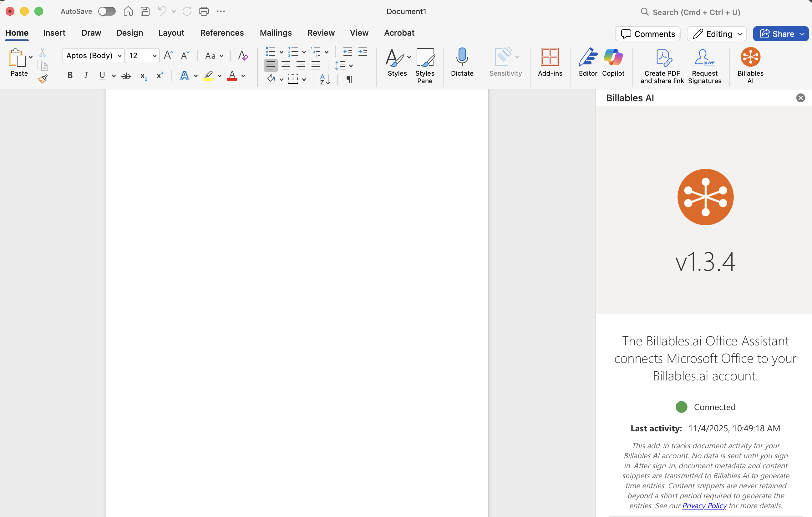Expand the font size dropdown

pos(155,56)
